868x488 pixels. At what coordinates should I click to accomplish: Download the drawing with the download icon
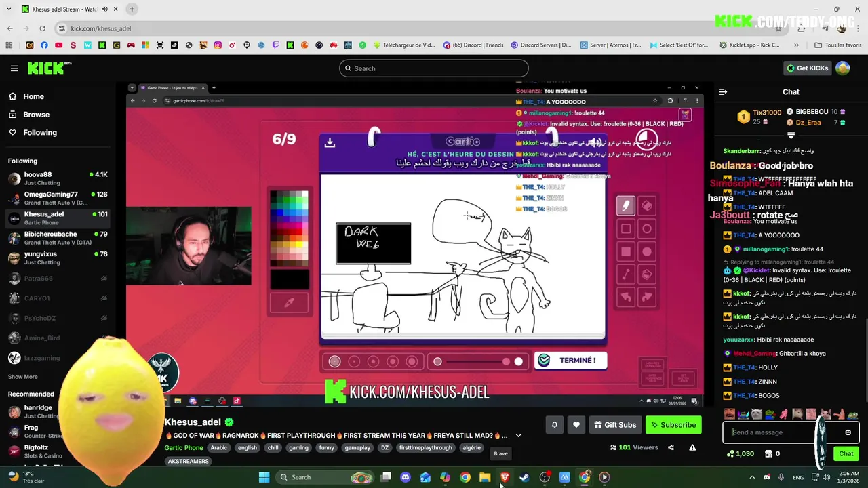[330, 142]
